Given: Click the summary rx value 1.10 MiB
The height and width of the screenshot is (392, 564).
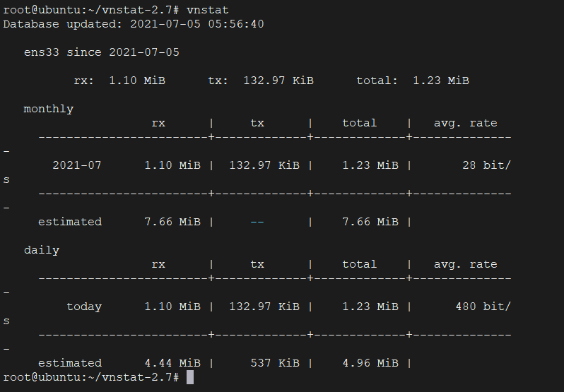Looking at the screenshot, I should click(137, 81).
